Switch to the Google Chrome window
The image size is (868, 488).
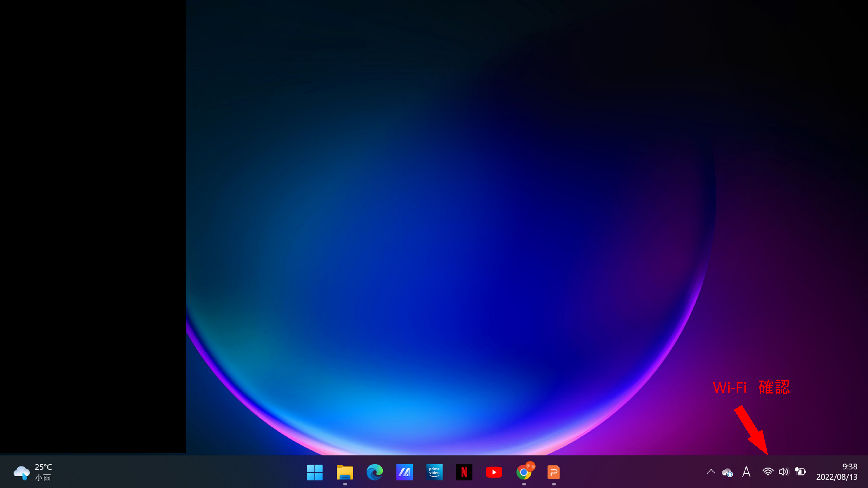pos(523,473)
